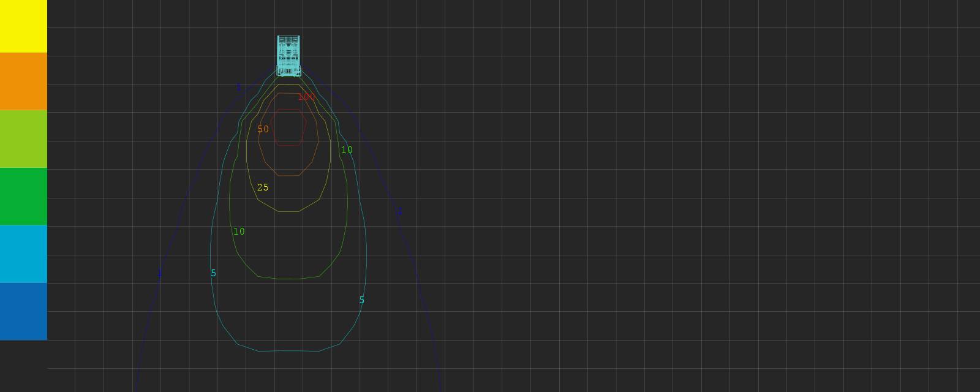Choose the dark blue legend swatch
Viewport: 980px width, 392px height.
(x=23, y=311)
